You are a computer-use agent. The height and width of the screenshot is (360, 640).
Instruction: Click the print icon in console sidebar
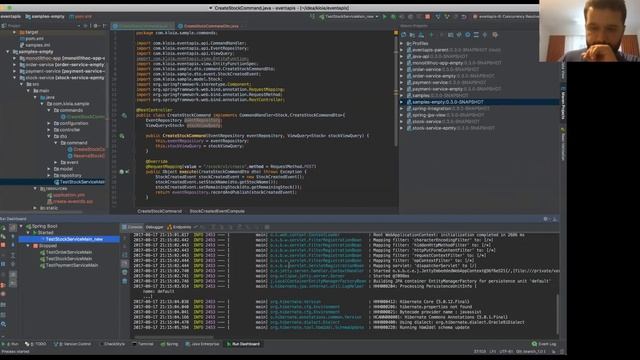click(124, 272)
